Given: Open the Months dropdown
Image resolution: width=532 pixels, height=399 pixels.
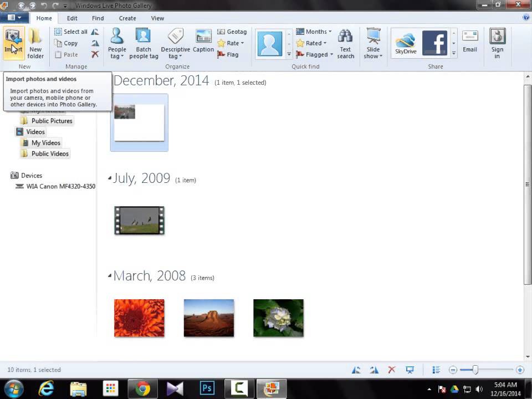Looking at the screenshot, I should tap(314, 32).
